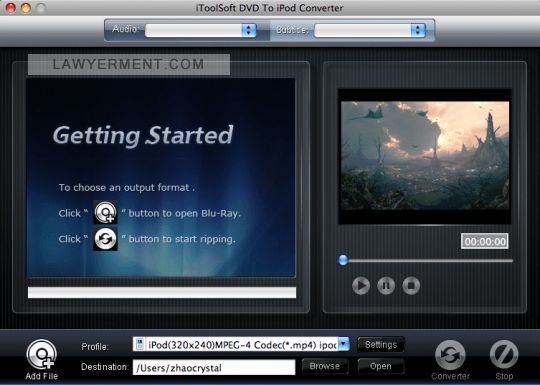The width and height of the screenshot is (540, 385).
Task: Click the Getting Started heading
Action: 143,135
